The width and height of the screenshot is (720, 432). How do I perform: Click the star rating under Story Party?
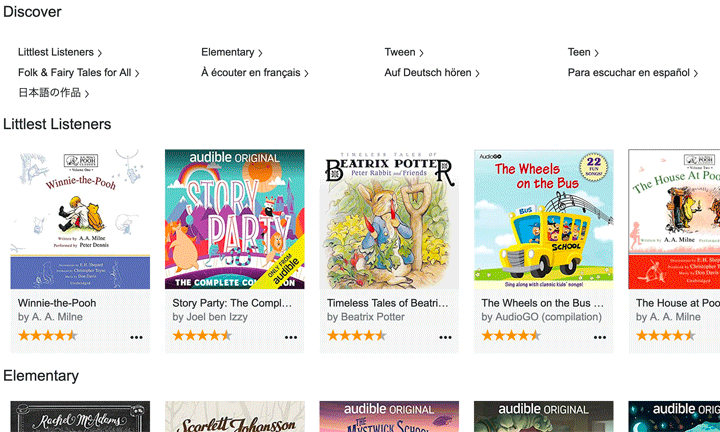[202, 336]
